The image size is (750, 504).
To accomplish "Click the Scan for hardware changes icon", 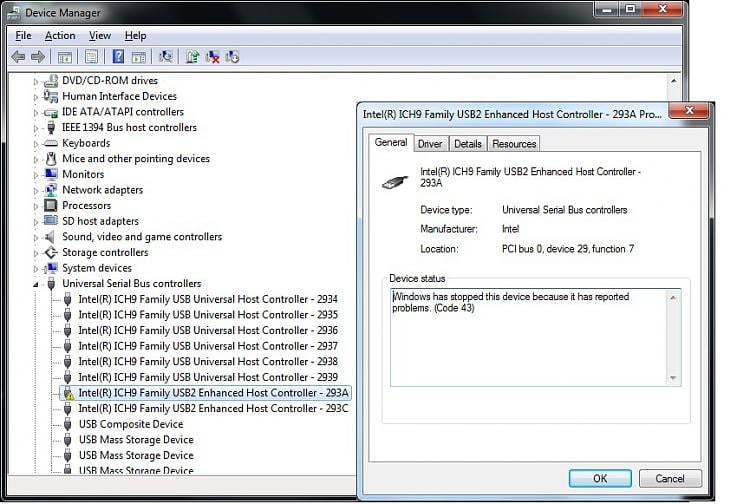I will [x=165, y=57].
